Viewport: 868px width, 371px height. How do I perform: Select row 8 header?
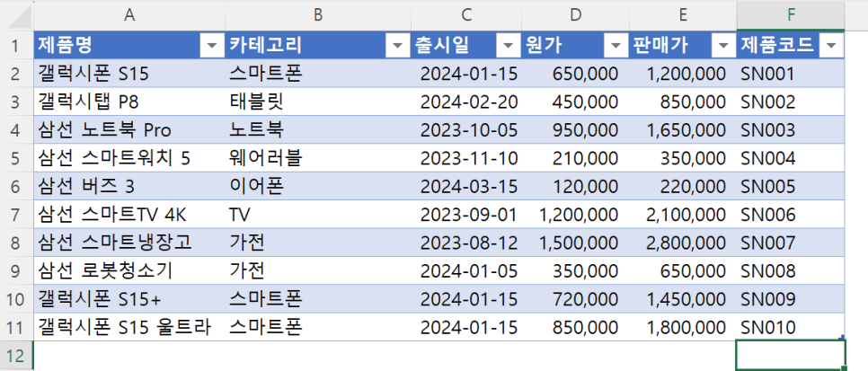[x=16, y=243]
